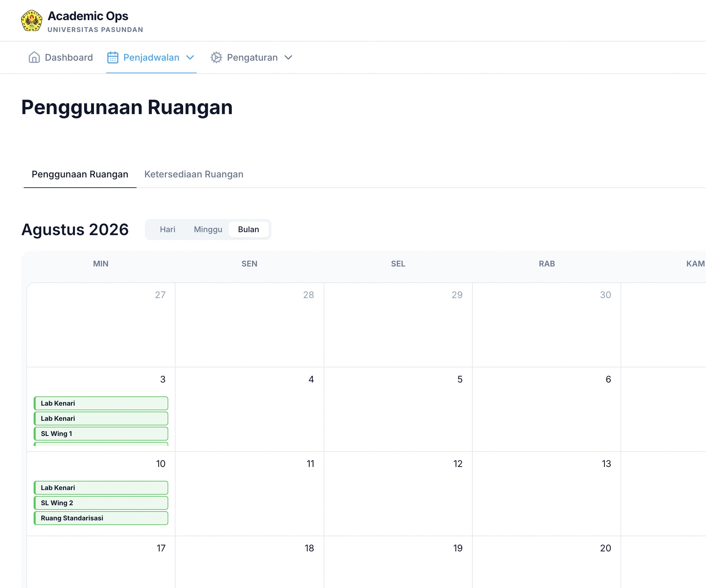
Task: Open first Lab Kenari event on day 3
Action: (x=101, y=403)
